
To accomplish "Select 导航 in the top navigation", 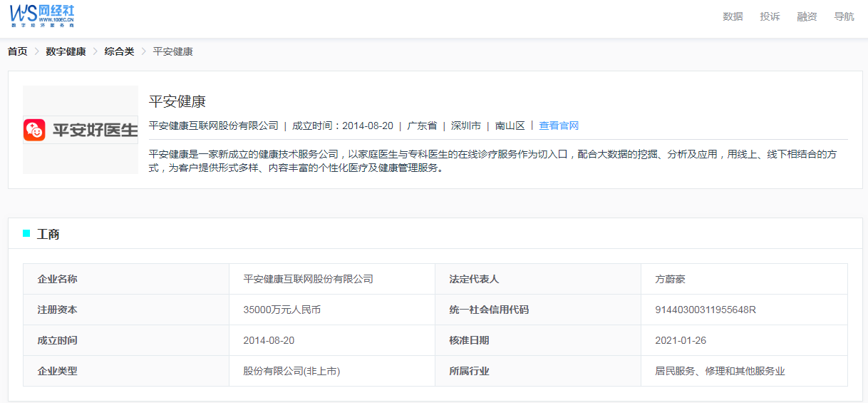I will [844, 16].
